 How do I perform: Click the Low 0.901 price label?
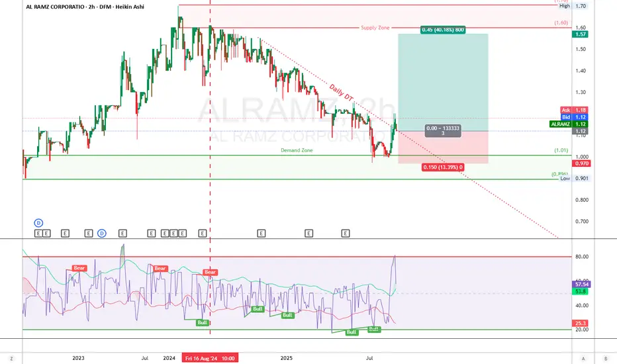tap(574, 178)
